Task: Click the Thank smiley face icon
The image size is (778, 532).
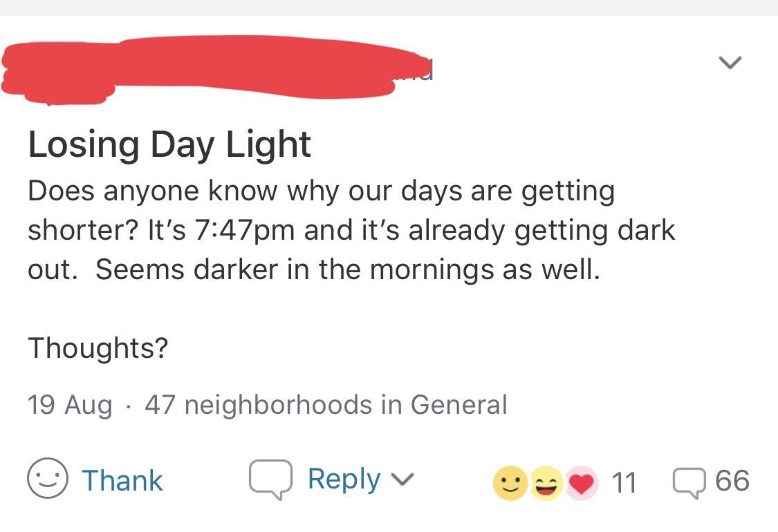Action: pos(47,480)
